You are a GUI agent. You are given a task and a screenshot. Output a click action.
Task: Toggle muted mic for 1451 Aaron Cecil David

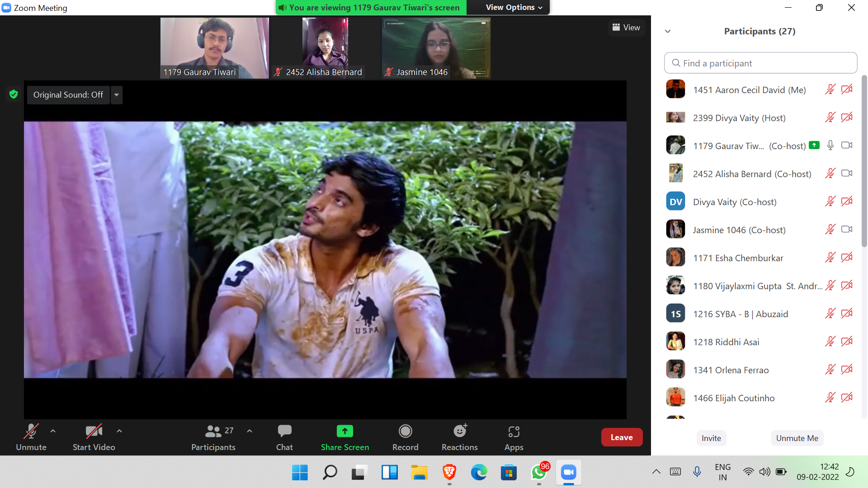830,89
